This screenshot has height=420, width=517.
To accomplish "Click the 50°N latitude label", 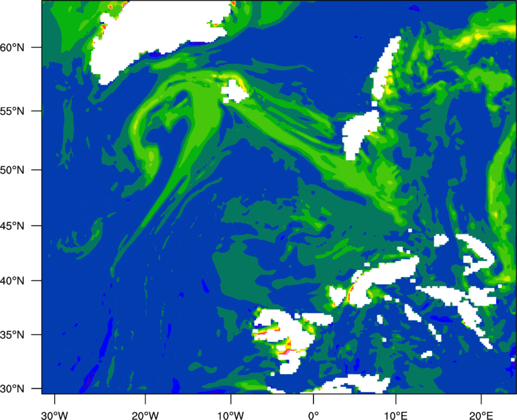I will click(x=12, y=171).
